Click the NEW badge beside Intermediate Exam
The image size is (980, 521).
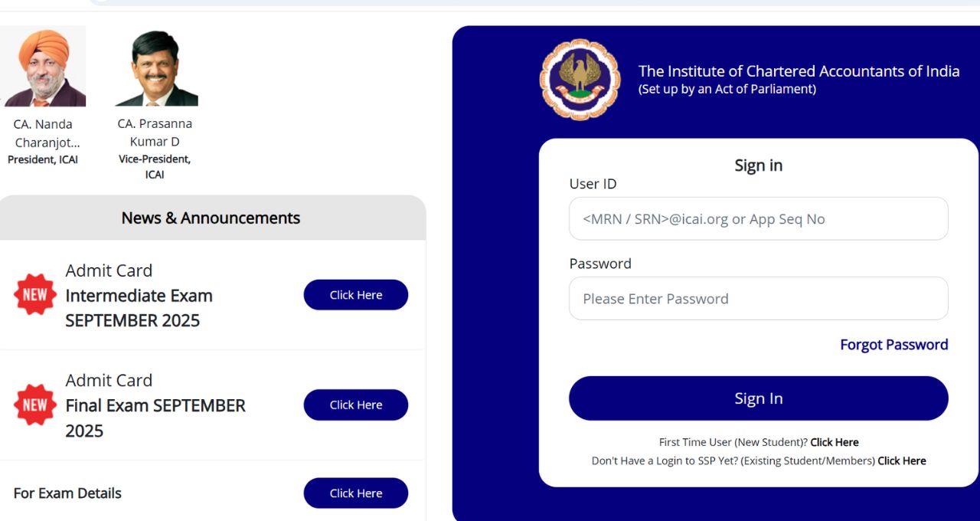[x=35, y=295]
